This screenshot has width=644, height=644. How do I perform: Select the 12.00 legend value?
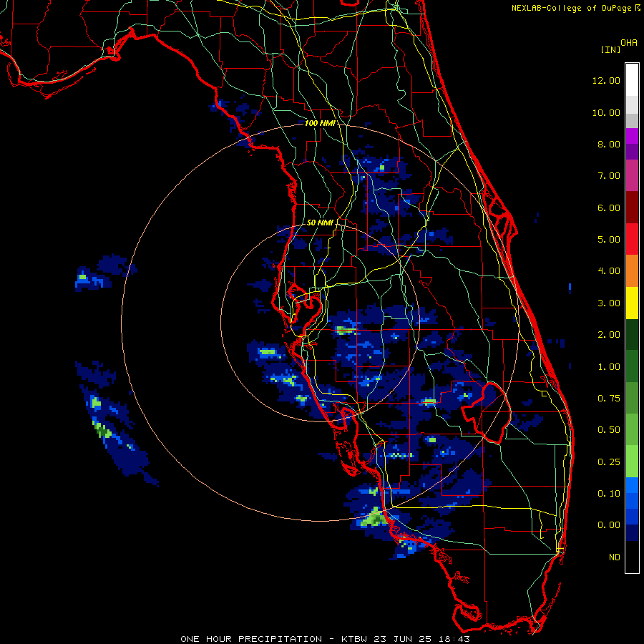[x=606, y=80]
